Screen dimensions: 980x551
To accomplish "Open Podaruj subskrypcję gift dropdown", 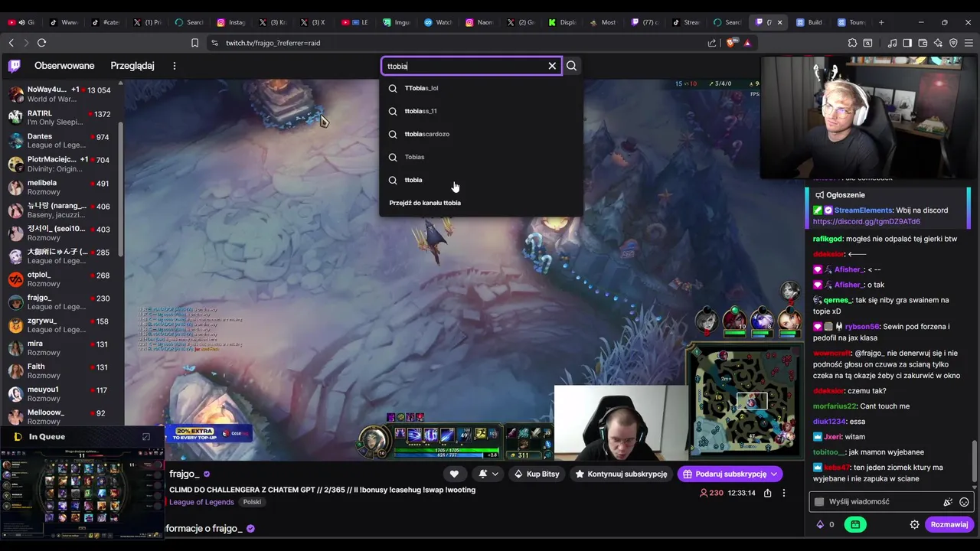I will point(730,474).
